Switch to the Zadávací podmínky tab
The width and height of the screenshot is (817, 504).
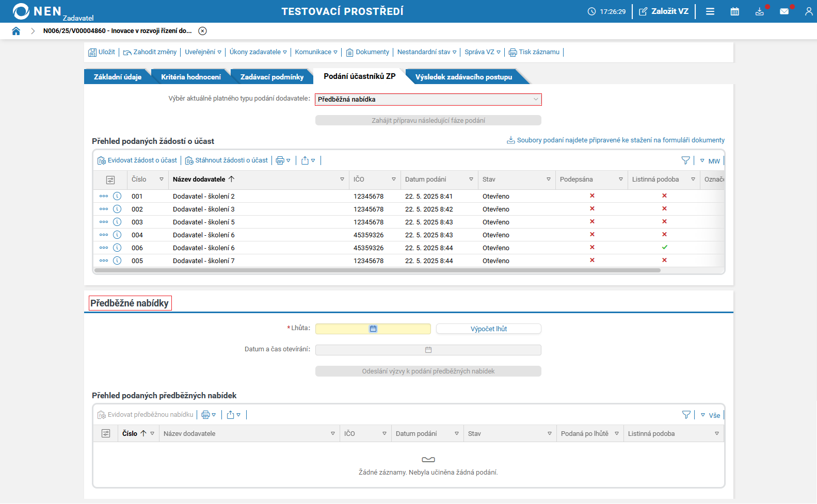(272, 77)
